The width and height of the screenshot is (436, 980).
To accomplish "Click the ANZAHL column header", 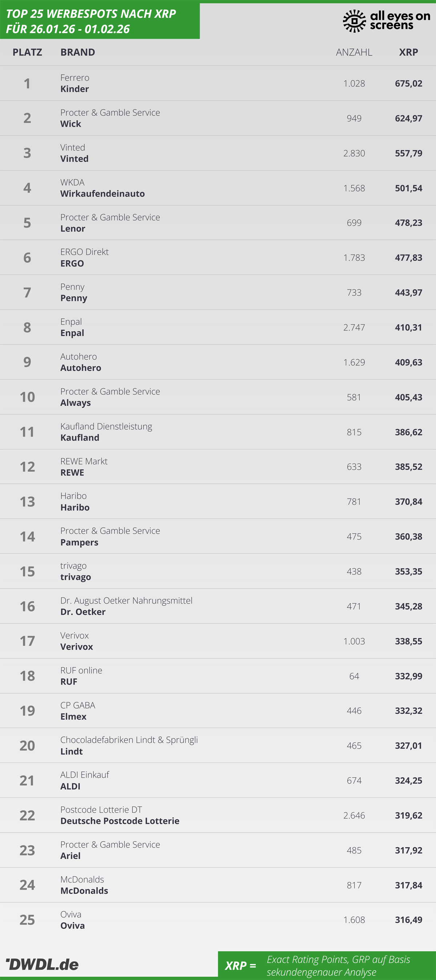I will tap(354, 52).
